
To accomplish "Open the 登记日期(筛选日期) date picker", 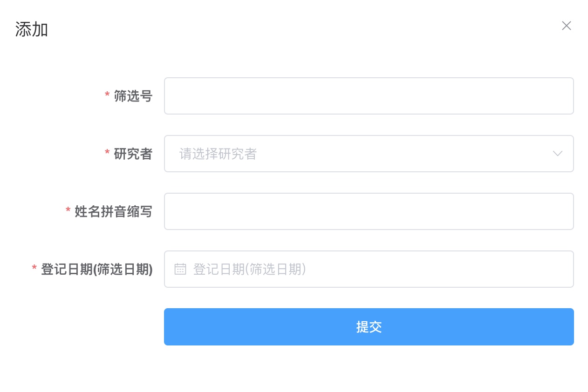I will point(326,269).
